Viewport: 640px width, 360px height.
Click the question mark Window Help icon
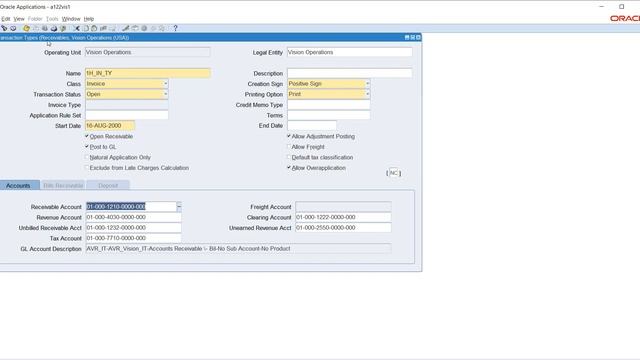(176, 28)
